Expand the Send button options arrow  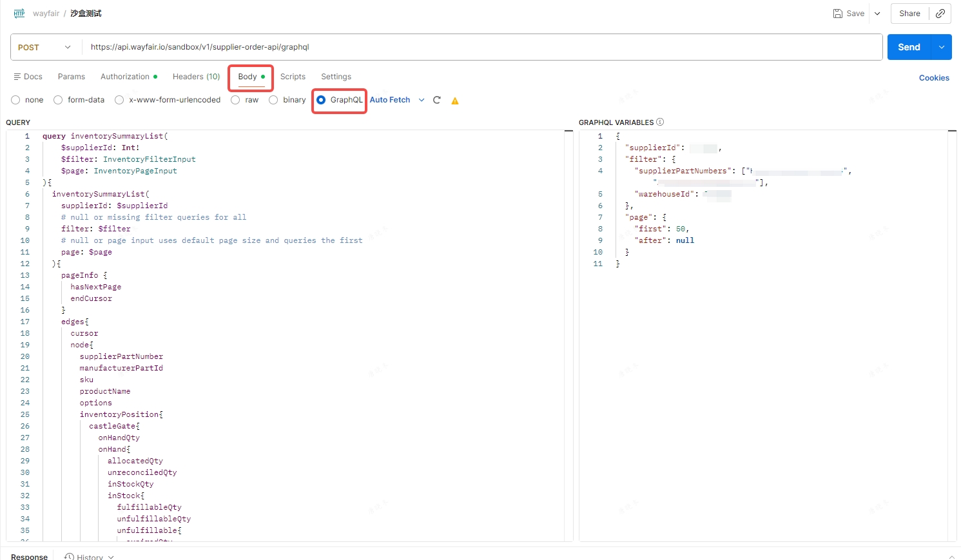[942, 47]
